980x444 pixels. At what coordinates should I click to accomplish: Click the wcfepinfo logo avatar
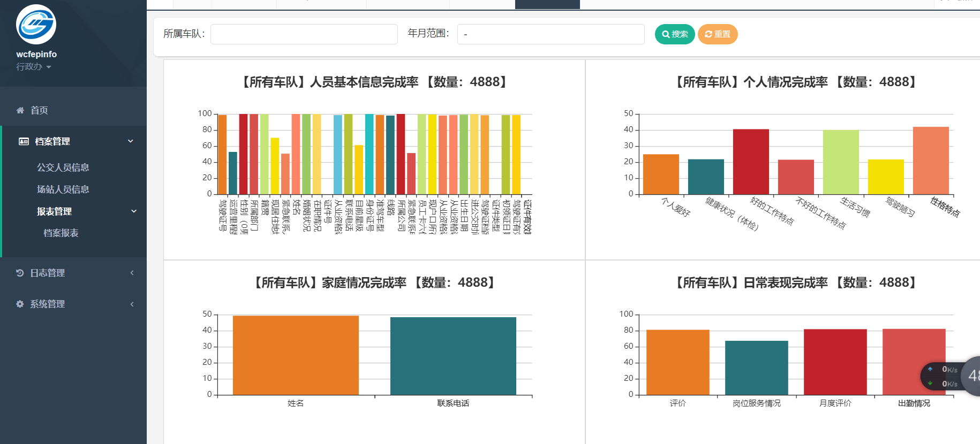(x=36, y=25)
